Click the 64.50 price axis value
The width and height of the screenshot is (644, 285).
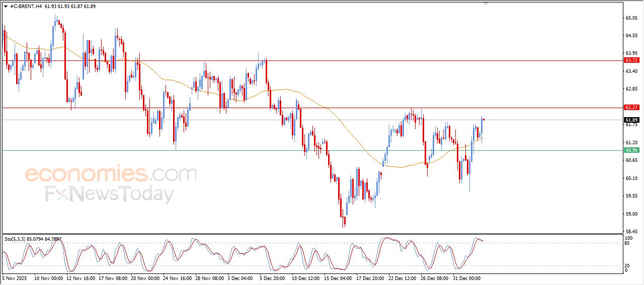click(x=631, y=36)
